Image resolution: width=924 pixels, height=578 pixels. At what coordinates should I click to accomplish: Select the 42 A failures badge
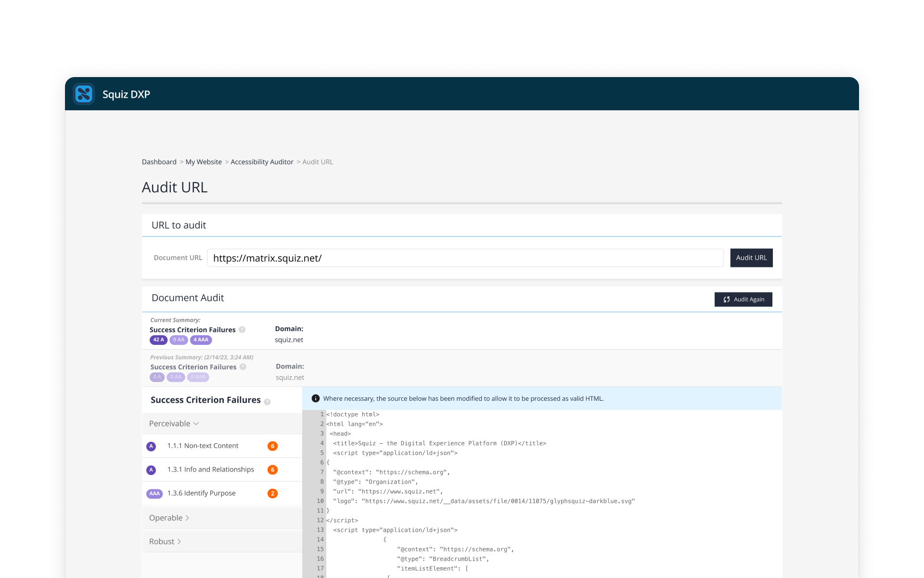[x=158, y=340]
